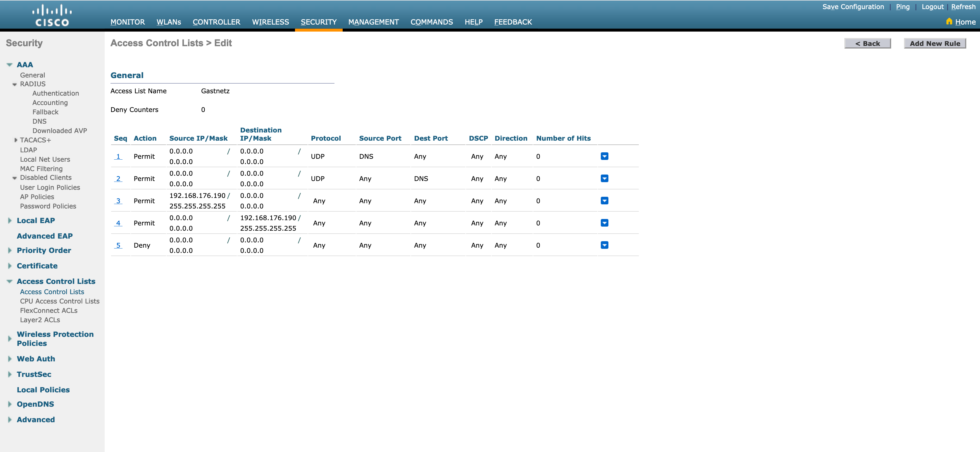
Task: Toggle the Disabled Clients arrow
Action: pyautogui.click(x=14, y=178)
